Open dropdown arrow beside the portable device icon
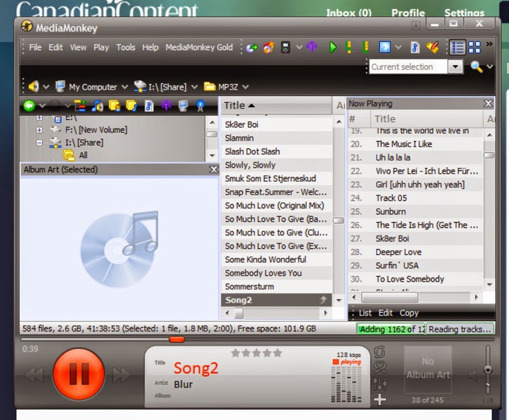 [x=299, y=47]
